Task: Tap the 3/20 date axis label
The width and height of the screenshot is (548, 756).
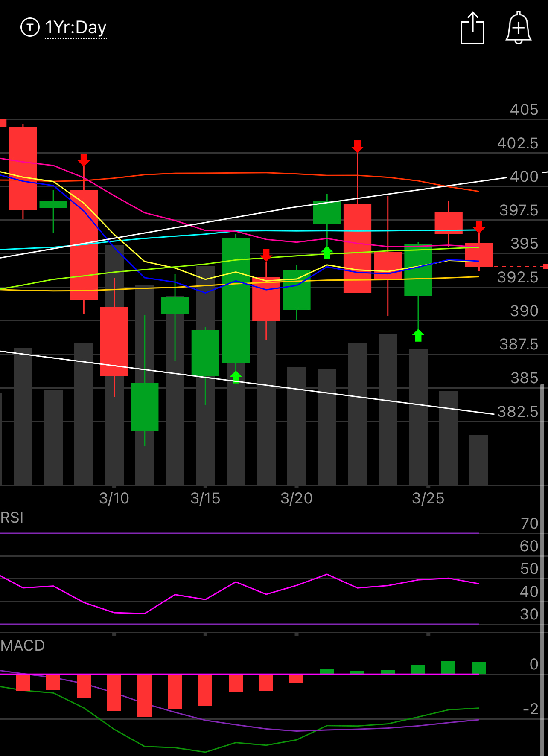Action: (297, 498)
